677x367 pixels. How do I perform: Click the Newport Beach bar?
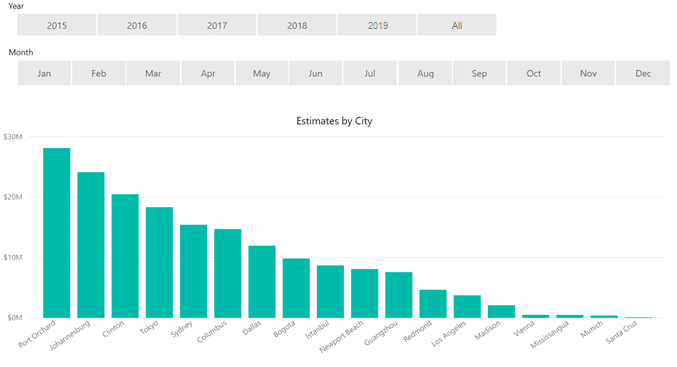pyautogui.click(x=364, y=294)
